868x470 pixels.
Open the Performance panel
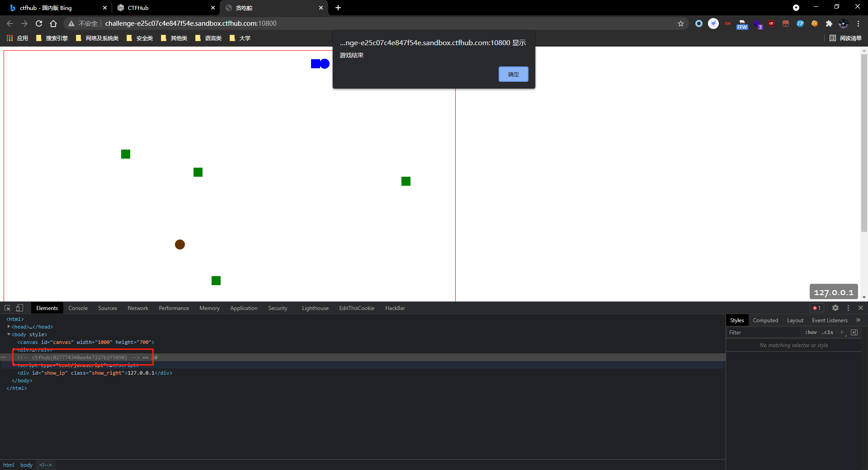point(174,308)
